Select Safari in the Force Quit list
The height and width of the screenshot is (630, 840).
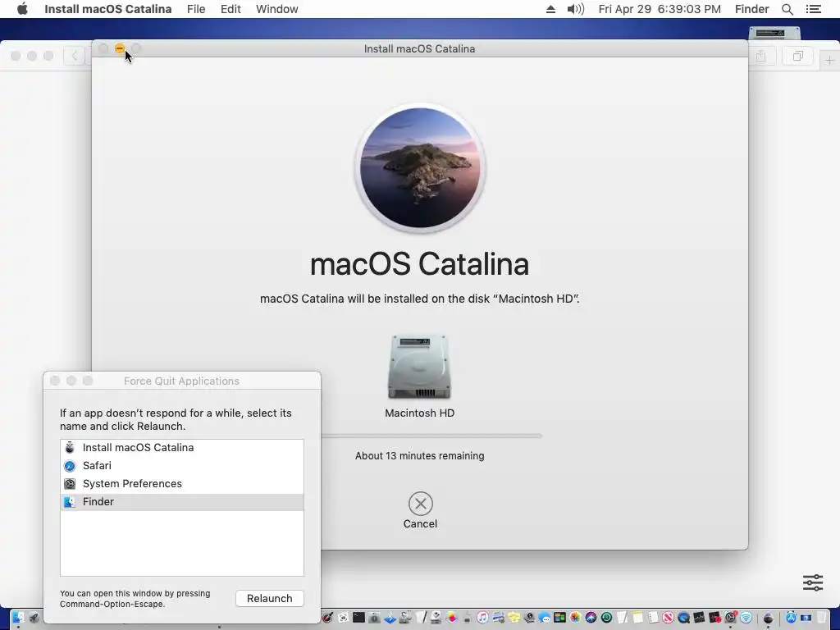click(182, 466)
